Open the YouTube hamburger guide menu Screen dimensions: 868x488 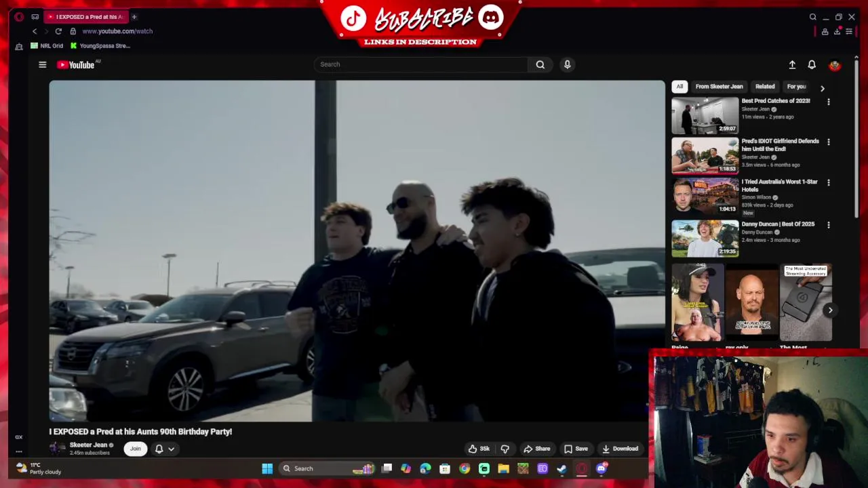42,65
